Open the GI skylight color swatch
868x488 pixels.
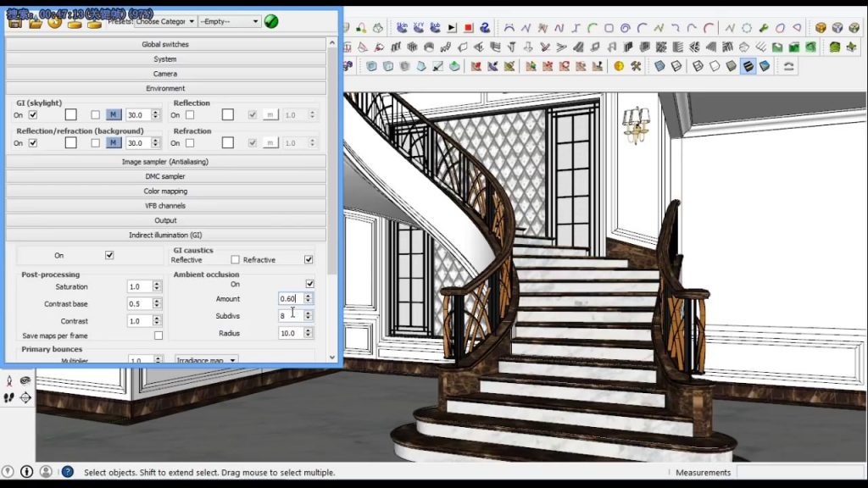point(71,114)
